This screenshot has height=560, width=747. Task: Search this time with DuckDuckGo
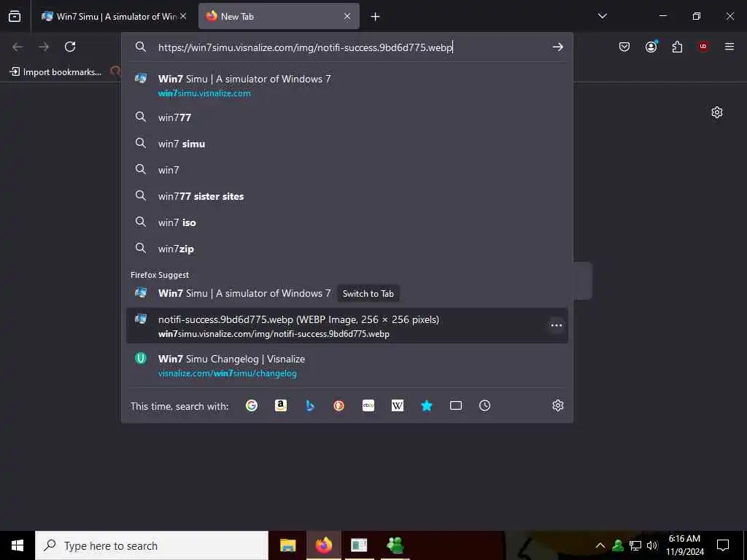(x=338, y=405)
